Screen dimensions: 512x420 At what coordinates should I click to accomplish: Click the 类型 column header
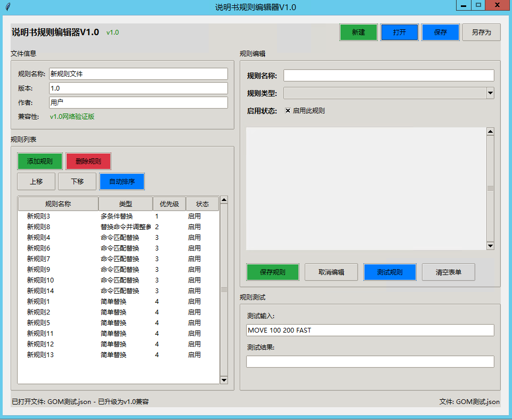pos(126,204)
